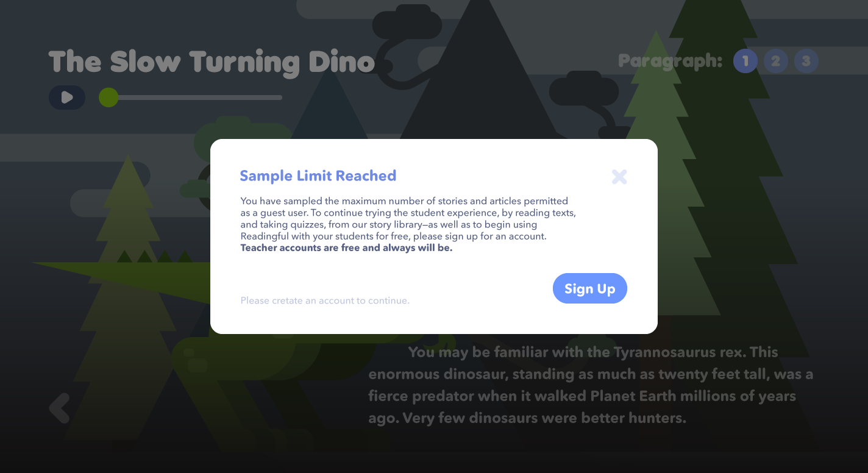This screenshot has width=868, height=473.
Task: Click the 'Please cretate an account' message
Action: pos(325,301)
